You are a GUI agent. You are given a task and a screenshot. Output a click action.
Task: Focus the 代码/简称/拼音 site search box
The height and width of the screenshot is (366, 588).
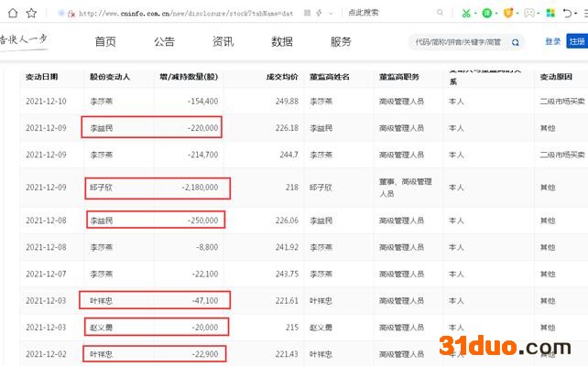pos(458,42)
